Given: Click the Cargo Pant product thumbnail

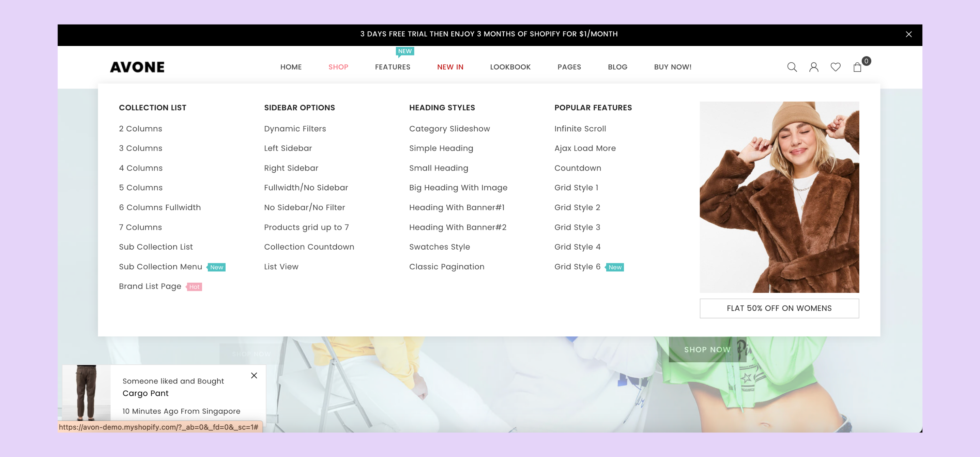Looking at the screenshot, I should pos(86,392).
